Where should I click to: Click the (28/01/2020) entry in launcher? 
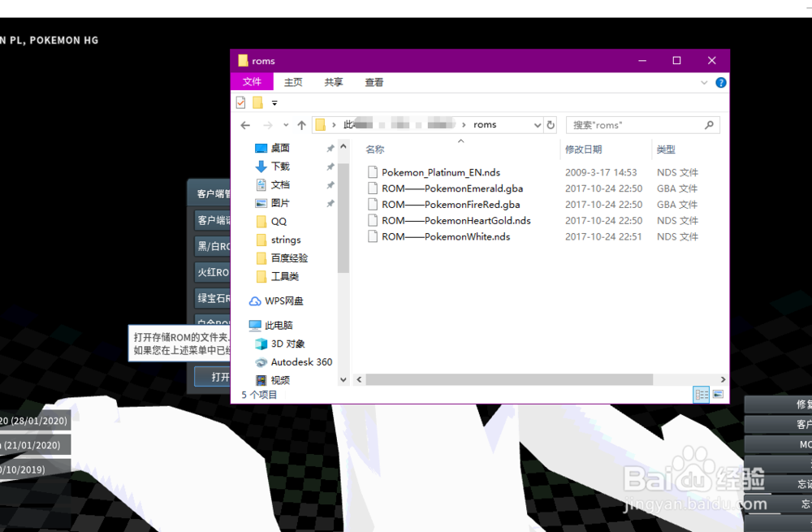(35, 421)
